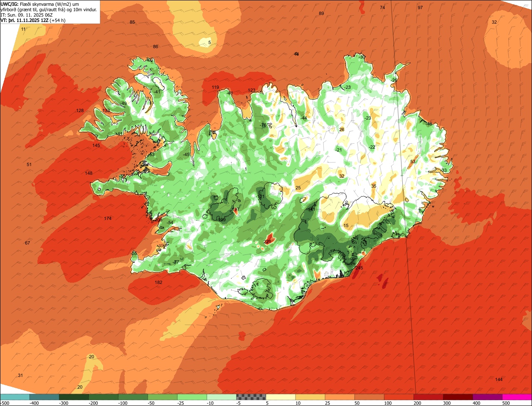Click the map value 35 in east Iceland

point(374,186)
